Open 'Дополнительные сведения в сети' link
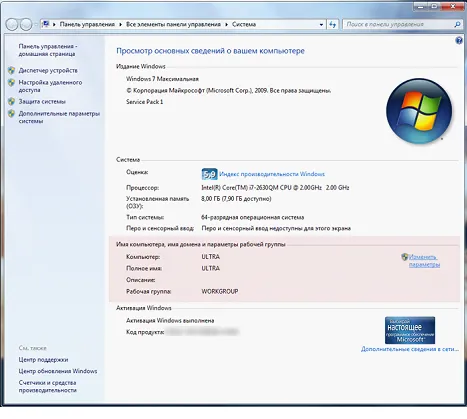Viewport: 467px width, 419px height. pyautogui.click(x=410, y=349)
